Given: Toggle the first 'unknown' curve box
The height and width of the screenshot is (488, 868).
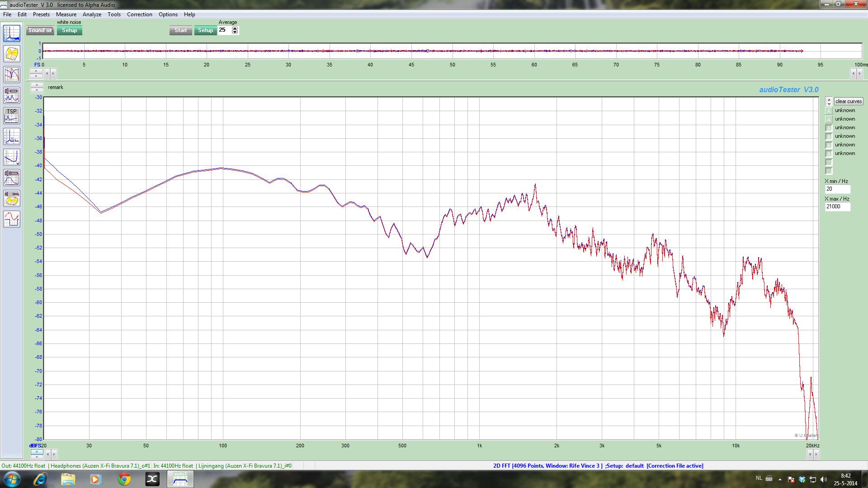Looking at the screenshot, I should pyautogui.click(x=829, y=111).
